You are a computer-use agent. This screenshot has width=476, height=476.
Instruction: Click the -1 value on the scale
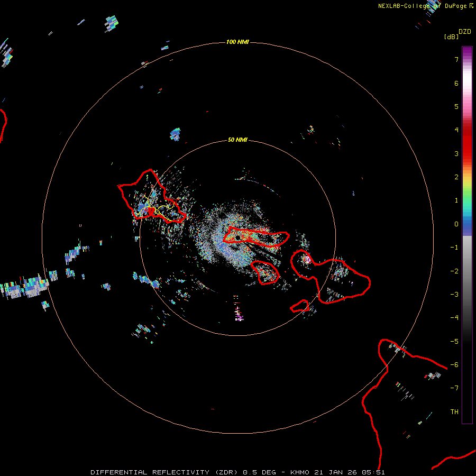tap(454, 248)
